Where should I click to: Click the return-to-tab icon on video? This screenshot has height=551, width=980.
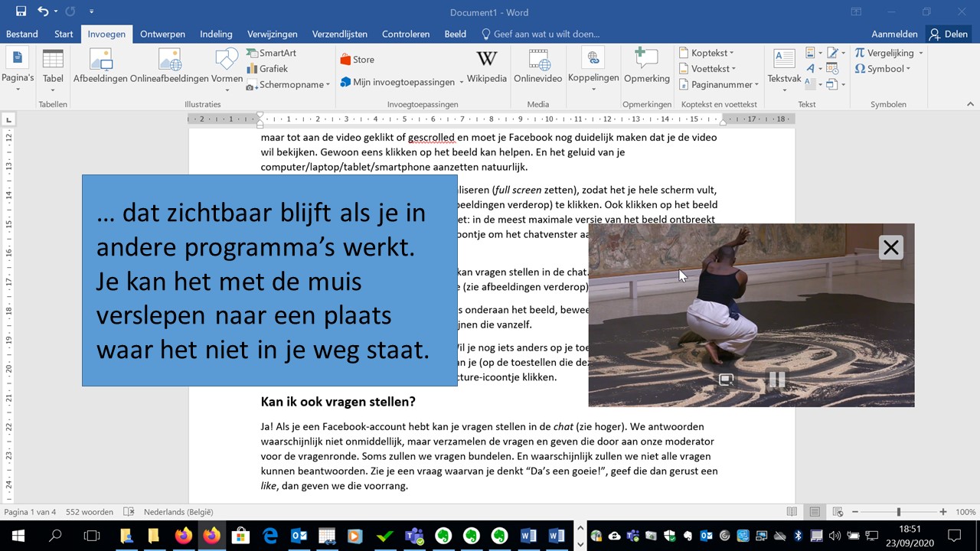727,379
